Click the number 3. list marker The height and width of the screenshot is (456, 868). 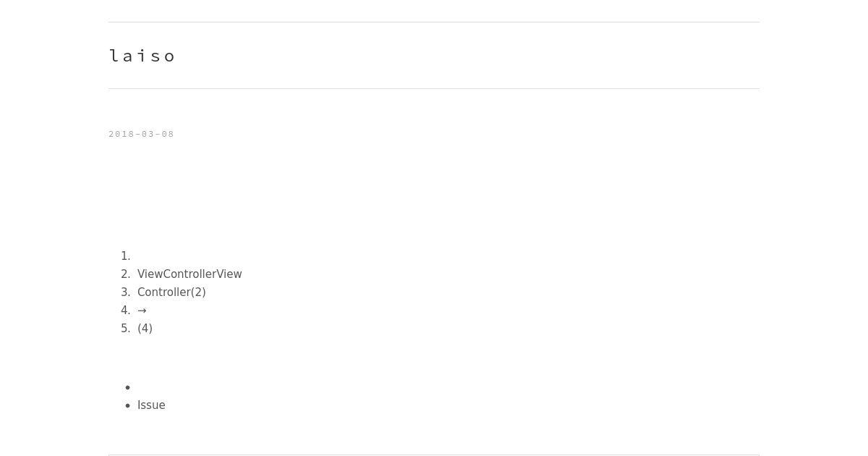(x=125, y=292)
